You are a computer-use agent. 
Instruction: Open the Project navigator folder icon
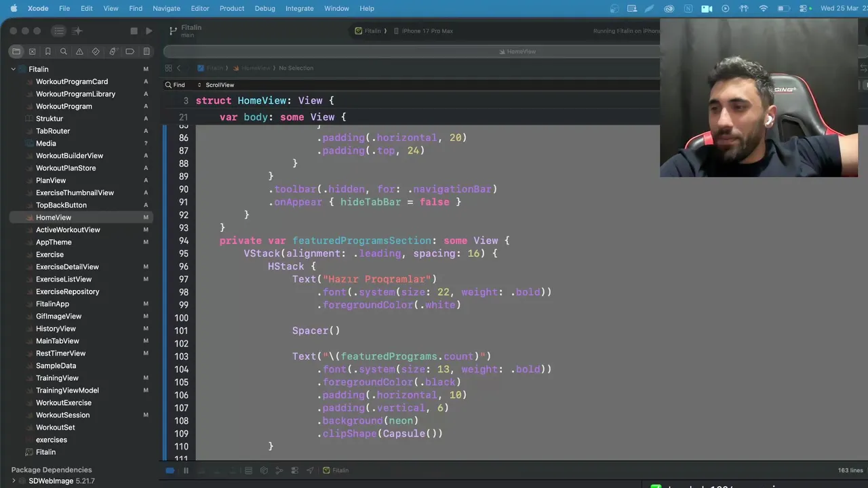pyautogui.click(x=16, y=52)
